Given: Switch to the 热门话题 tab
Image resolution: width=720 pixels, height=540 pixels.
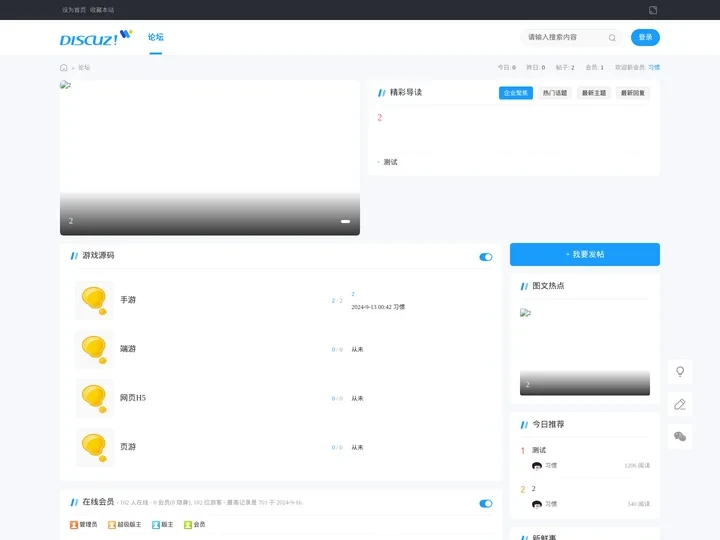Looking at the screenshot, I should coord(555,93).
